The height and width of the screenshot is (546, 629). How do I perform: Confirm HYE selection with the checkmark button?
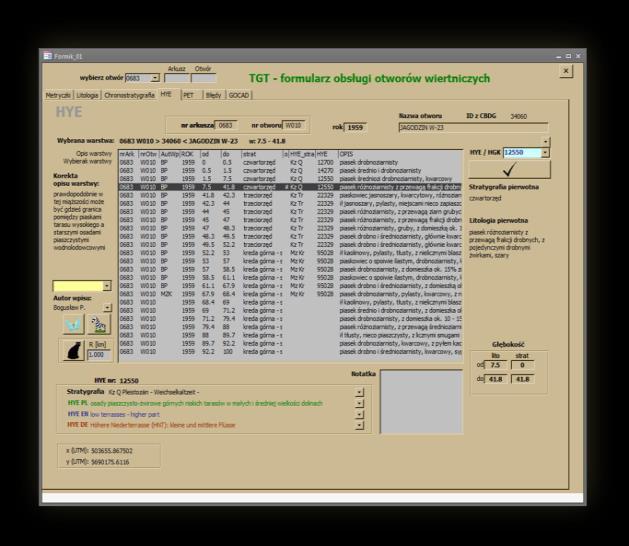[509, 170]
